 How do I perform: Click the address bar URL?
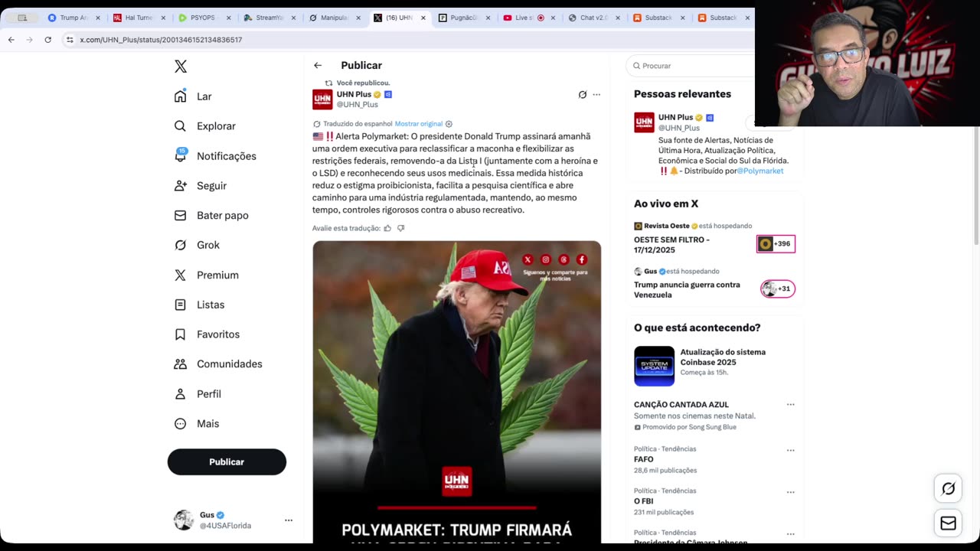pyautogui.click(x=161, y=40)
